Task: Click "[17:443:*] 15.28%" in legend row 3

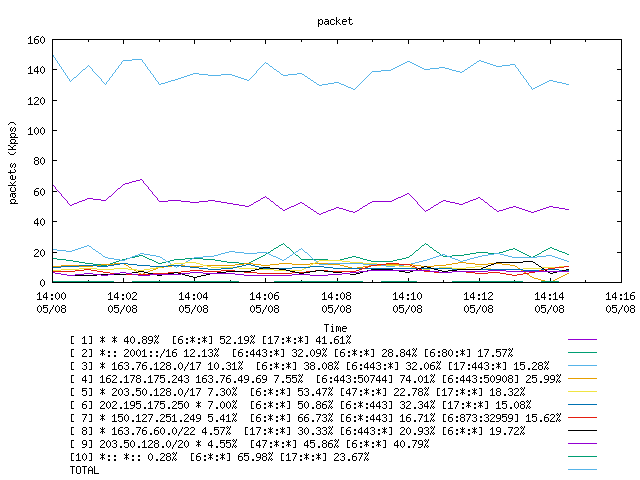Action: [x=499, y=366]
